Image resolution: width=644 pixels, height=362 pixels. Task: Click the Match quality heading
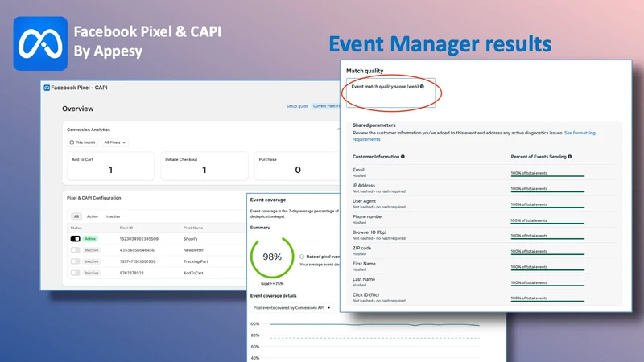(365, 71)
